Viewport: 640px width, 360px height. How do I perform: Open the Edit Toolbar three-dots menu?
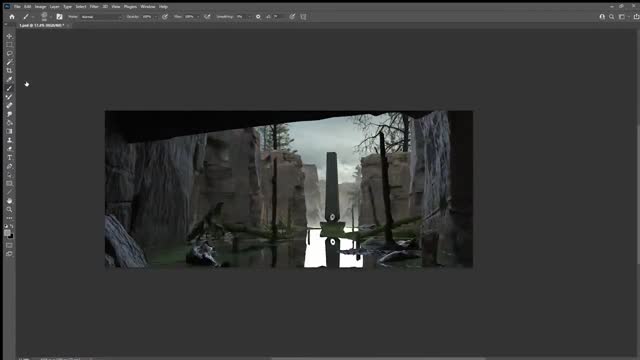point(9,218)
